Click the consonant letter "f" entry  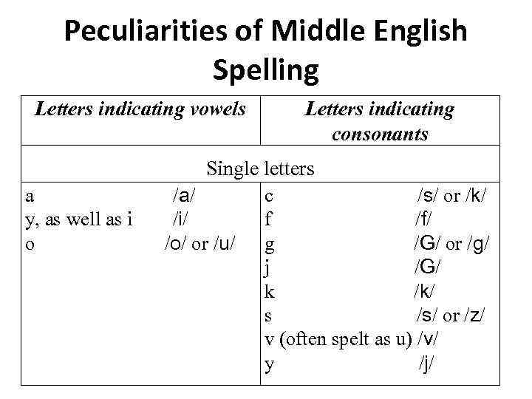click(x=268, y=219)
